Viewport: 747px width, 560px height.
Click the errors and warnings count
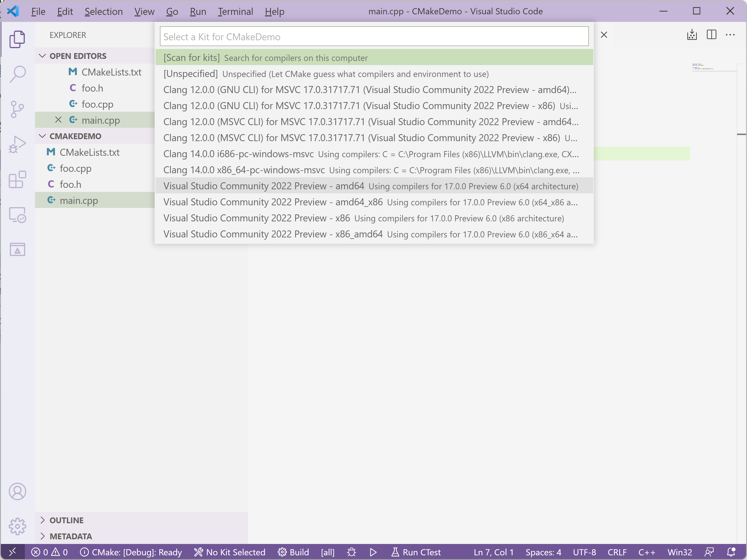50,552
